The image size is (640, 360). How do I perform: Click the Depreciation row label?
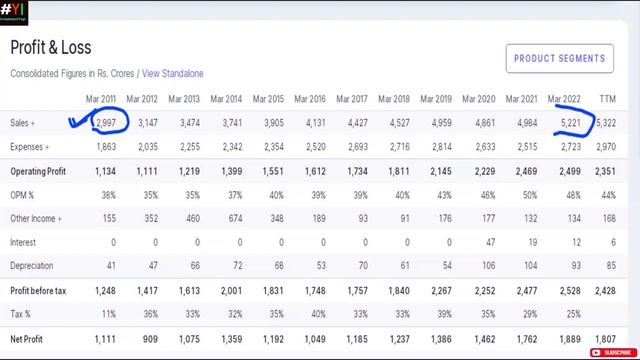click(x=31, y=266)
